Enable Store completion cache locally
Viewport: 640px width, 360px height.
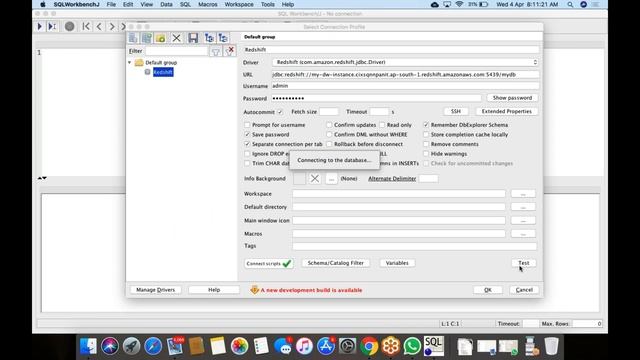426,134
